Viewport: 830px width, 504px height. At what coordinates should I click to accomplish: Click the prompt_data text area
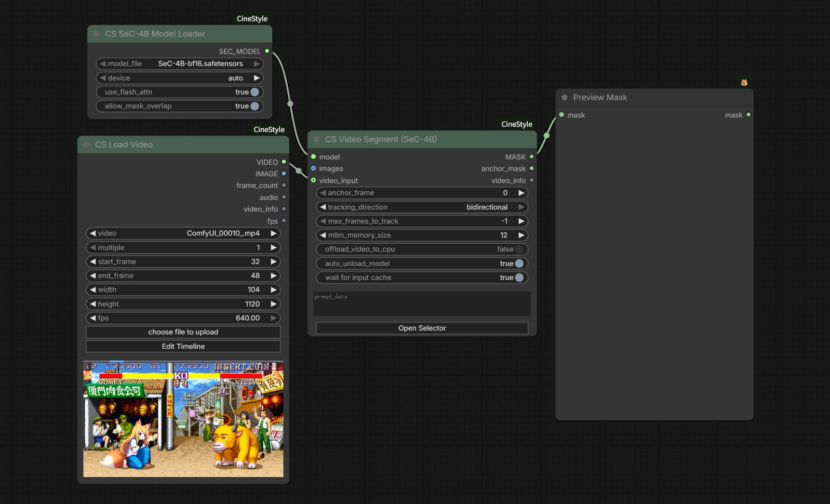click(422, 304)
